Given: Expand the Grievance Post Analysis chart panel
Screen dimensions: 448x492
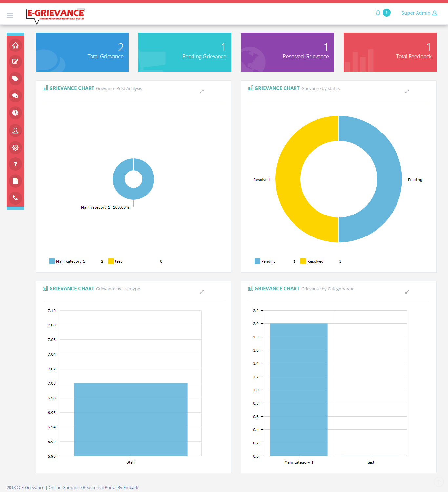Looking at the screenshot, I should click(202, 91).
